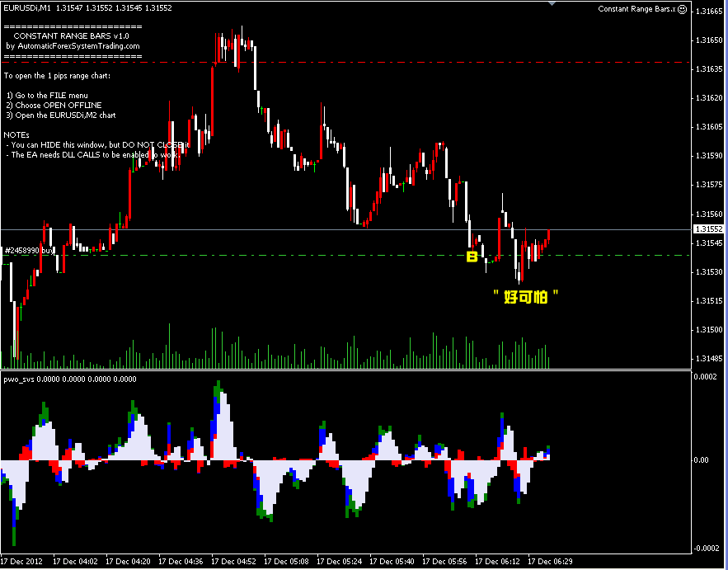Select the red dash-dot horizontal line

point(346,62)
